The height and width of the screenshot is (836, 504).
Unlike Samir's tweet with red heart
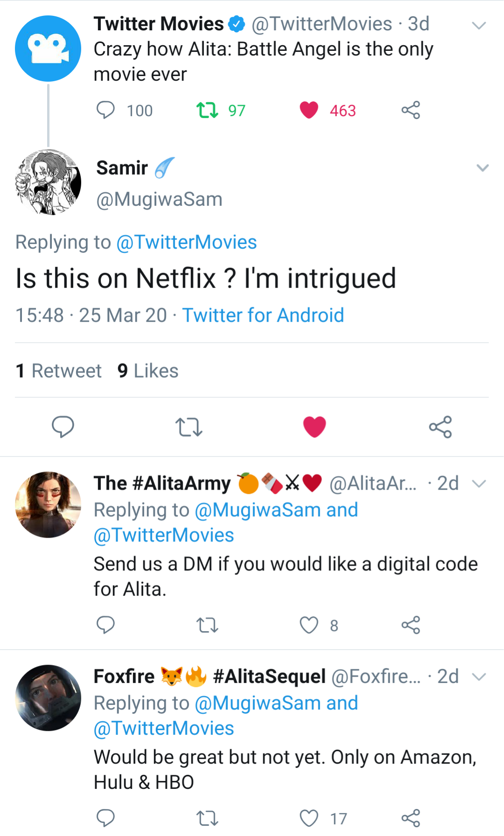(315, 427)
